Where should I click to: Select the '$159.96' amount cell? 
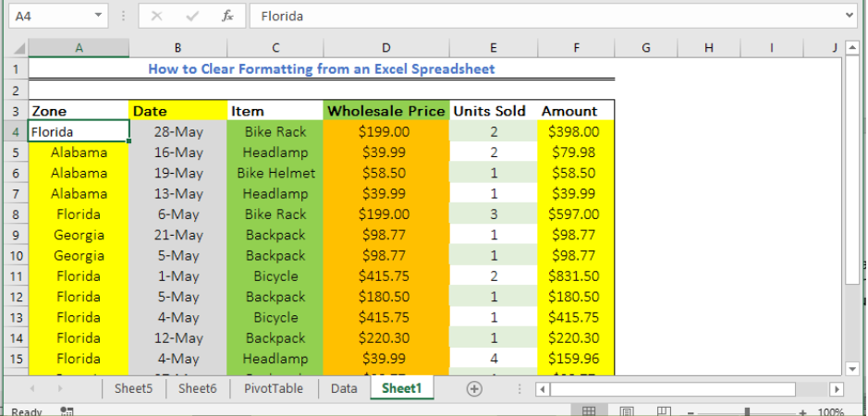click(576, 359)
